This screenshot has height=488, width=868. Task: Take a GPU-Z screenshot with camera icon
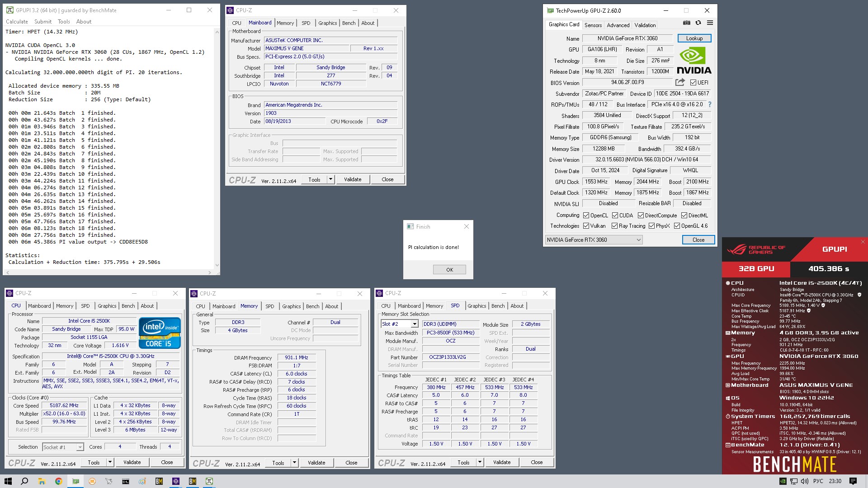pos(686,23)
